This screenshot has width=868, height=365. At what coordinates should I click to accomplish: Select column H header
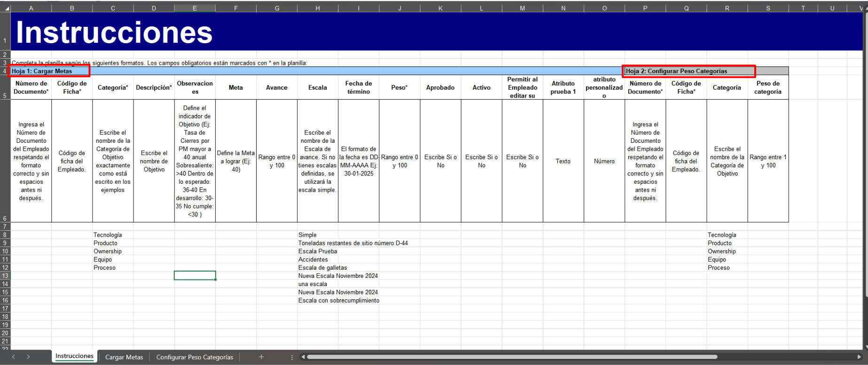(318, 8)
